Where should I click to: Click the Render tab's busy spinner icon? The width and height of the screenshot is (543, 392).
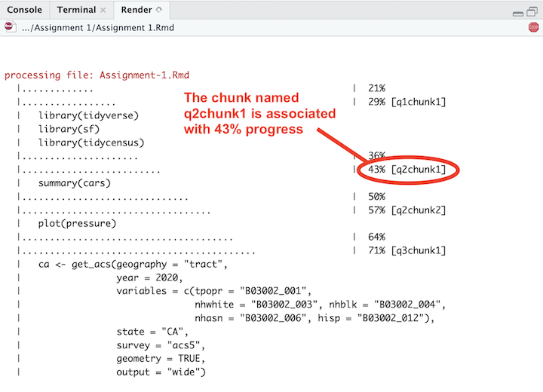pos(159,10)
